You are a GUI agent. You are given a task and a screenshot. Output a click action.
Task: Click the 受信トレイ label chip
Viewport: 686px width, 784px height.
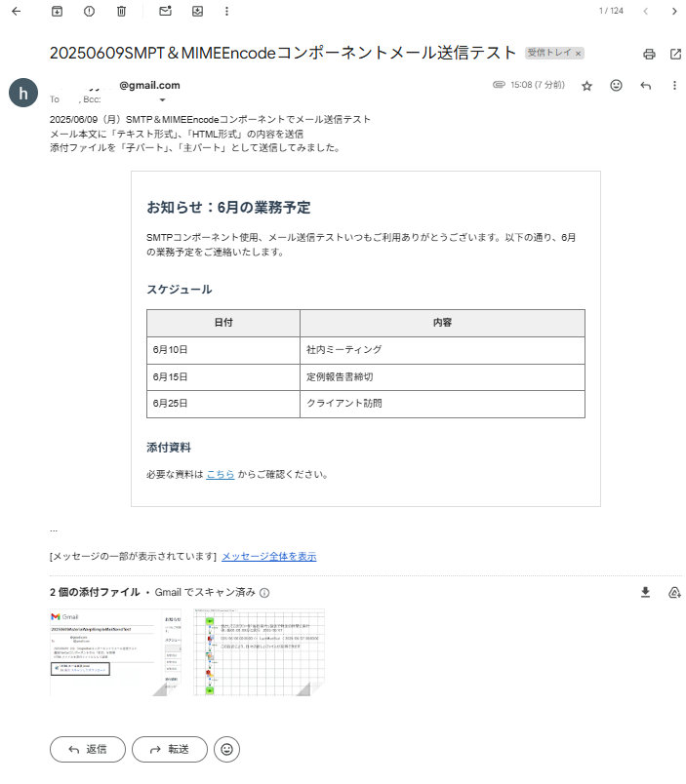pos(549,53)
